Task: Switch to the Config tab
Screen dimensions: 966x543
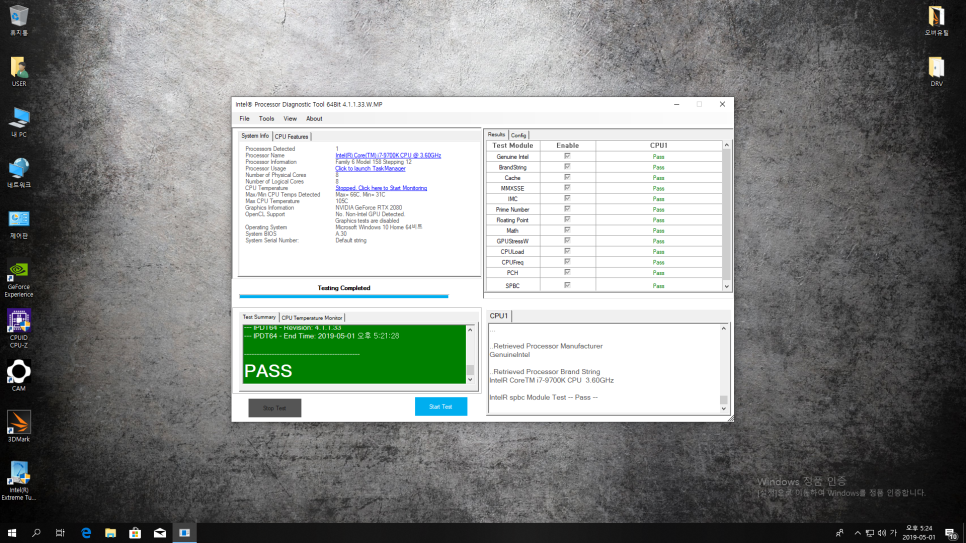Action: (x=519, y=135)
